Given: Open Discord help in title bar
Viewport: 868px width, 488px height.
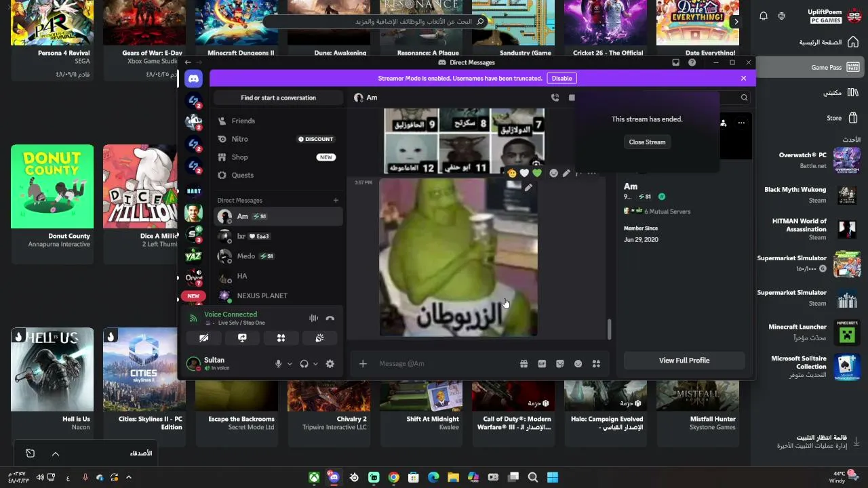Looking at the screenshot, I should tap(692, 62).
